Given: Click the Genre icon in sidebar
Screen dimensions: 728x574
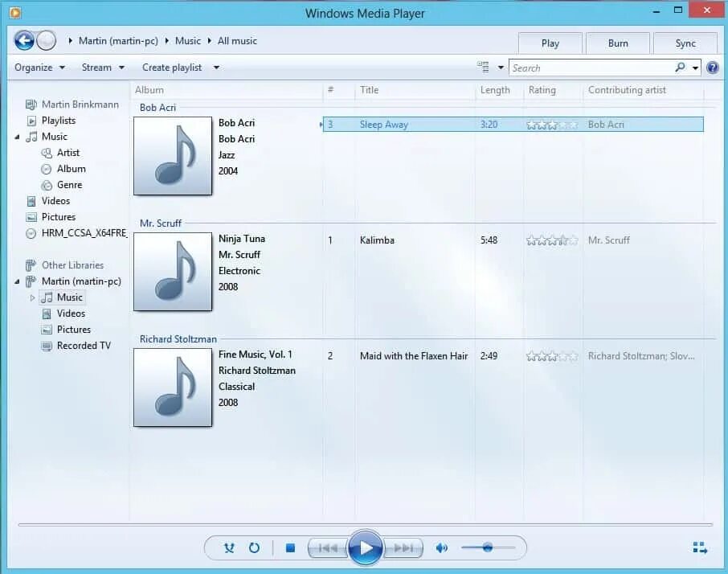Looking at the screenshot, I should pos(47,185).
